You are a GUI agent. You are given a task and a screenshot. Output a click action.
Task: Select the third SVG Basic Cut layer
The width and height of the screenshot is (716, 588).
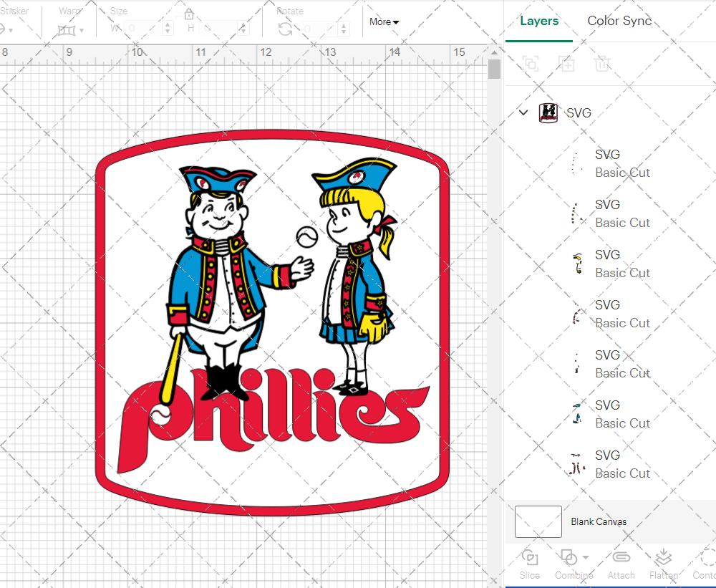tap(611, 264)
